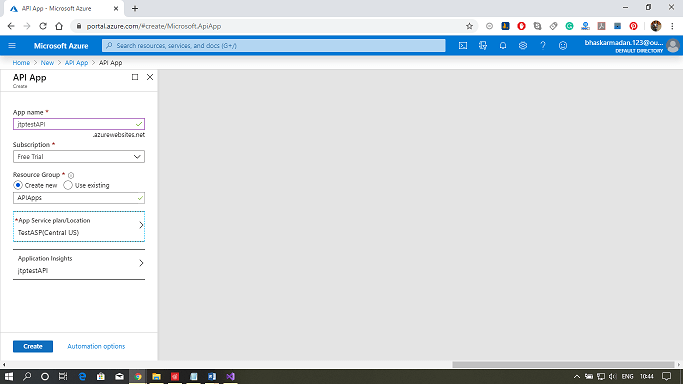
Task: Open Azure portal settings gear
Action: pos(523,46)
